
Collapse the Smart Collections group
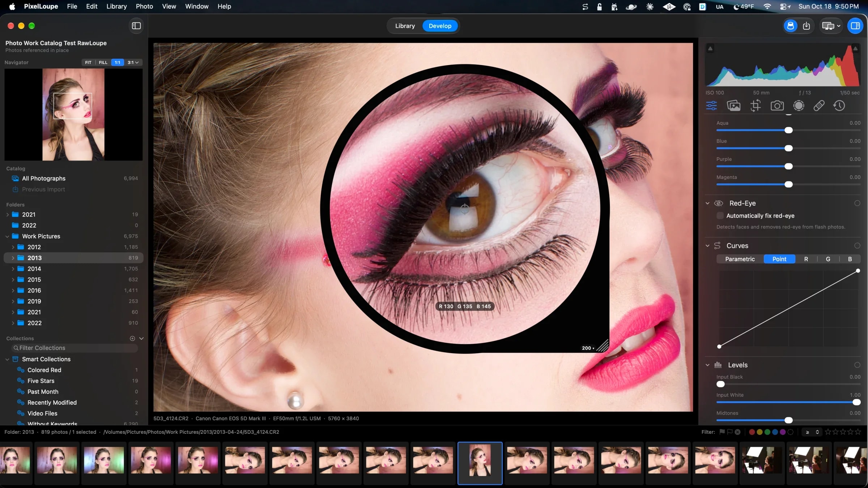7,359
